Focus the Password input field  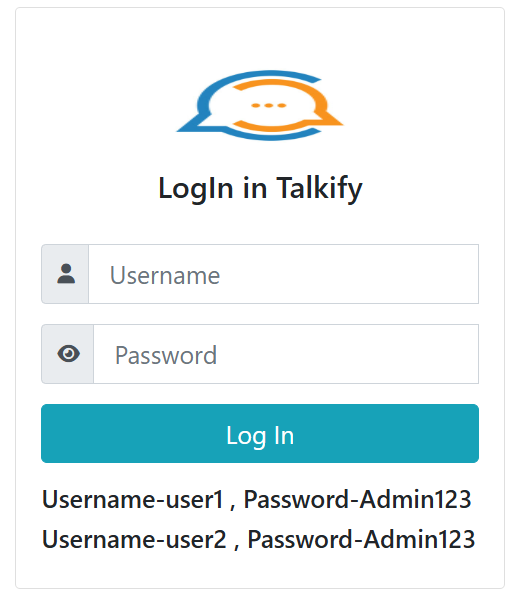click(x=286, y=354)
